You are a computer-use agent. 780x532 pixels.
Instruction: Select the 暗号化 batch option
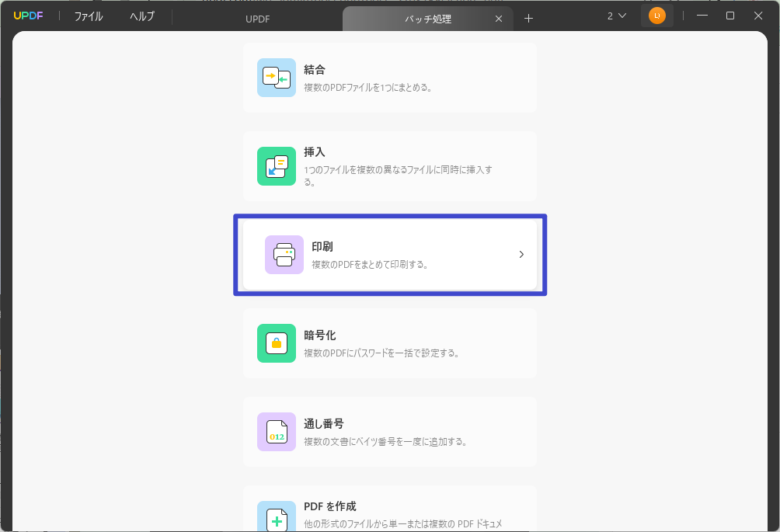388,343
